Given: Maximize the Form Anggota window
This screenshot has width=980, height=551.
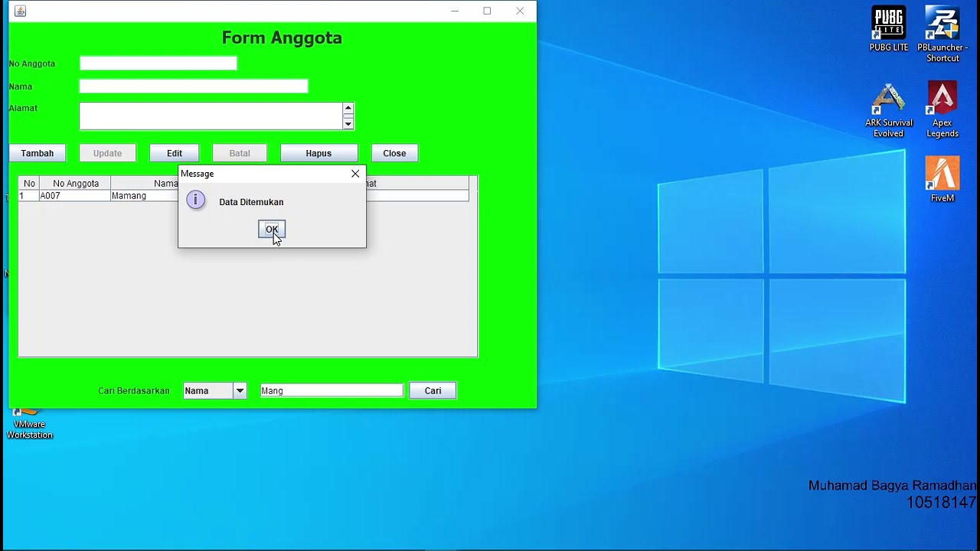Looking at the screenshot, I should [487, 11].
